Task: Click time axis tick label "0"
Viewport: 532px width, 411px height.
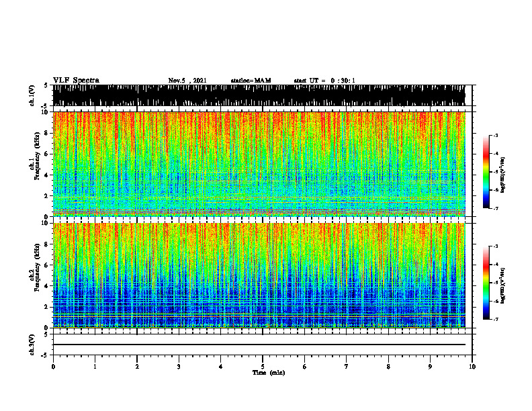Action: pyautogui.click(x=53, y=367)
